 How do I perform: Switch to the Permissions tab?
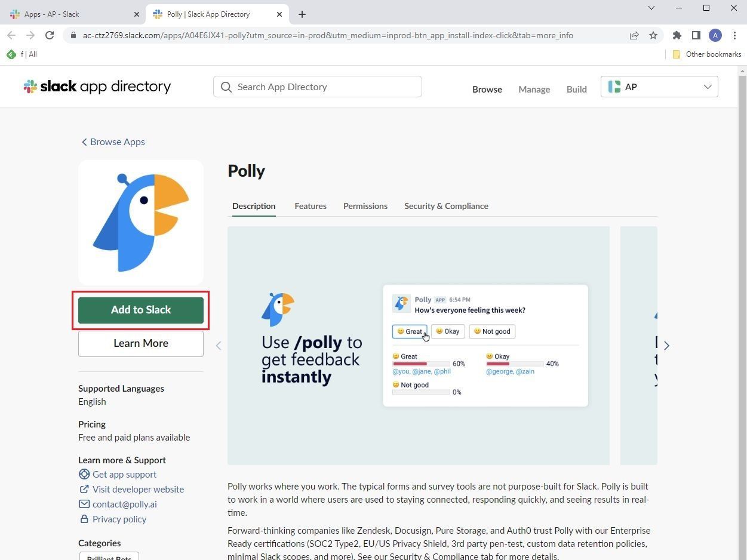tap(365, 206)
